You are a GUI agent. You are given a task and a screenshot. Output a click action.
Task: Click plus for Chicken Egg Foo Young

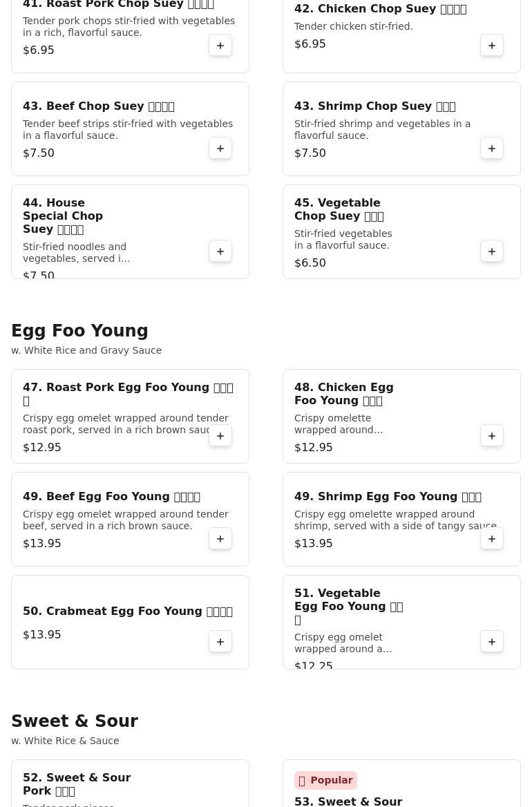click(492, 436)
